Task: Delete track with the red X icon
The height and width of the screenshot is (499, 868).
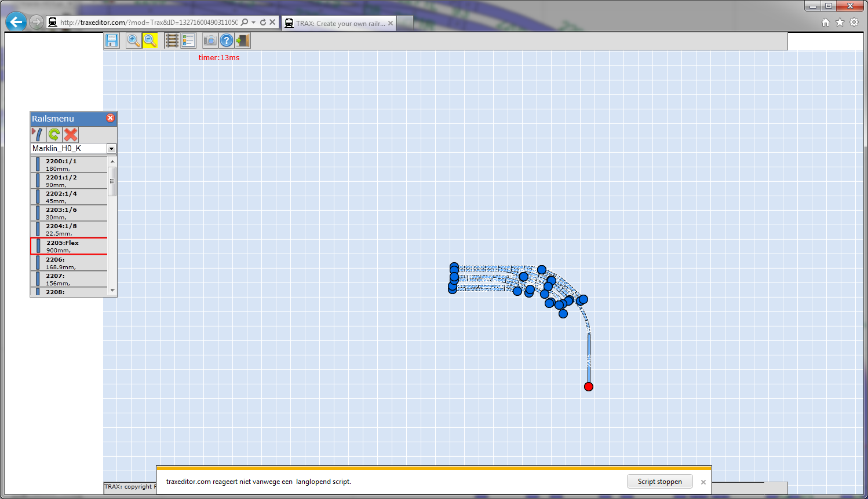Action: 71,134
